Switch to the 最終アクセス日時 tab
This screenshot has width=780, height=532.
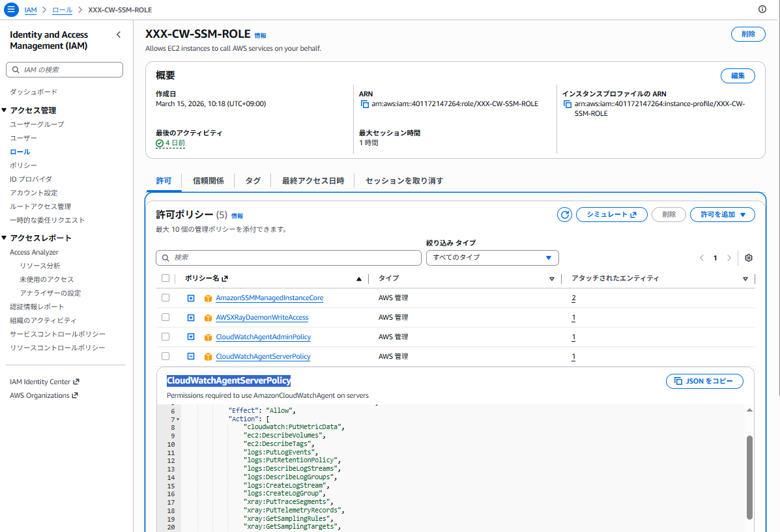coord(313,181)
